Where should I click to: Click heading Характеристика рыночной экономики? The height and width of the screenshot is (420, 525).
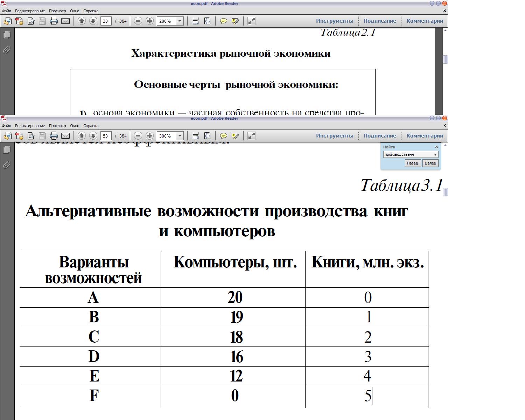click(x=231, y=54)
